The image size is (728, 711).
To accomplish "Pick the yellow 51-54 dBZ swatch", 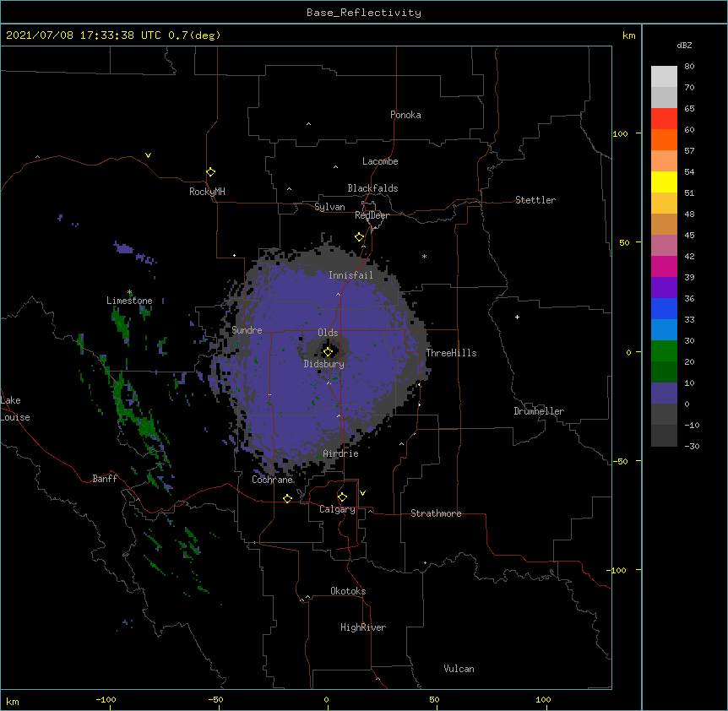I will point(664,182).
